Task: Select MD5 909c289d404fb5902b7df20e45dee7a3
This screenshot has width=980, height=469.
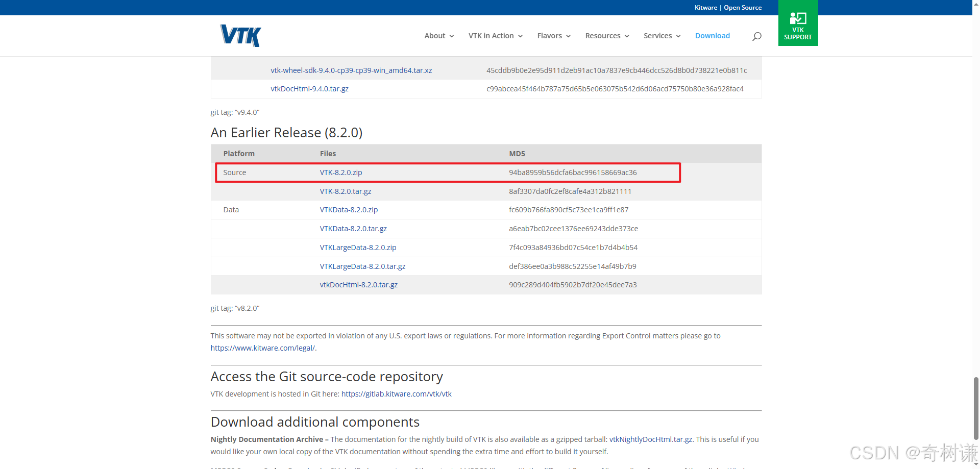Action: [573, 285]
